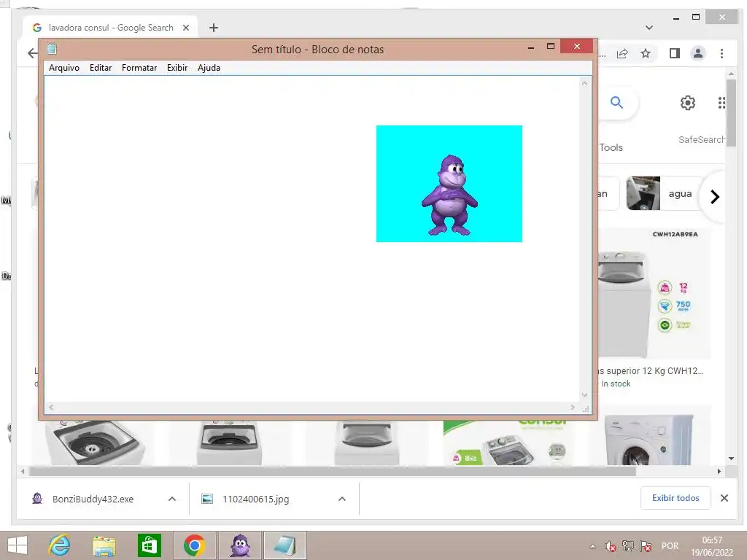
Task: Click the Exibir todos downloads button
Action: 676,498
